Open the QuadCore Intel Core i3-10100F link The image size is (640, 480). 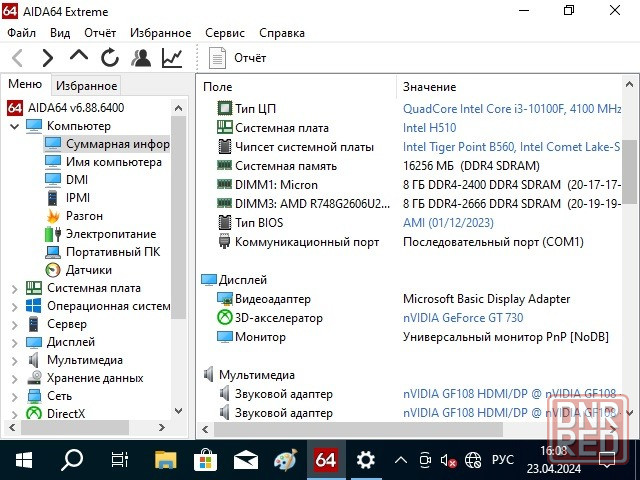click(x=512, y=109)
